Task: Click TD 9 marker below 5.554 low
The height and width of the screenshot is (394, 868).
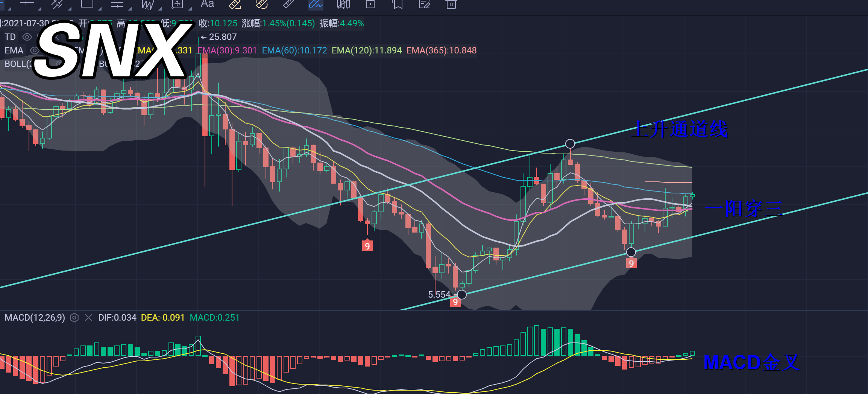Action: (x=455, y=302)
